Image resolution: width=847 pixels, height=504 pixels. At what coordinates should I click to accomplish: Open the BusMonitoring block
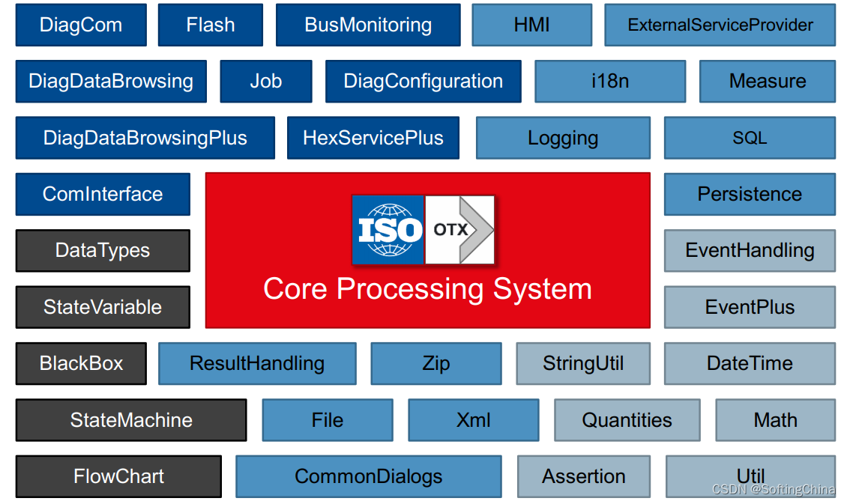pyautogui.click(x=368, y=25)
